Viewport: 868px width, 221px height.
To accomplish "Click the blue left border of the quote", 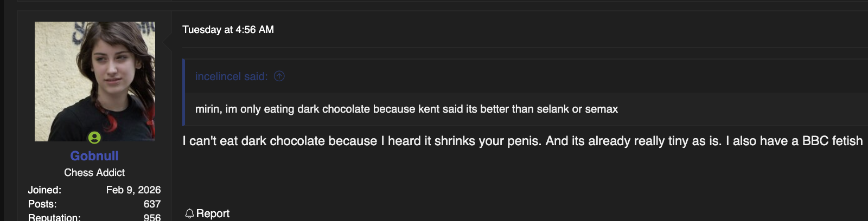I will [184, 92].
